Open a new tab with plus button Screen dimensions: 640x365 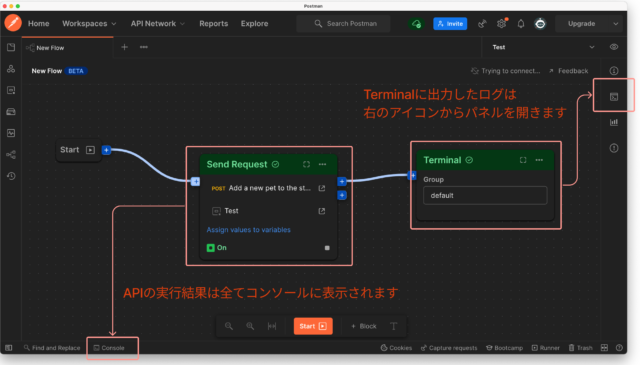point(124,47)
